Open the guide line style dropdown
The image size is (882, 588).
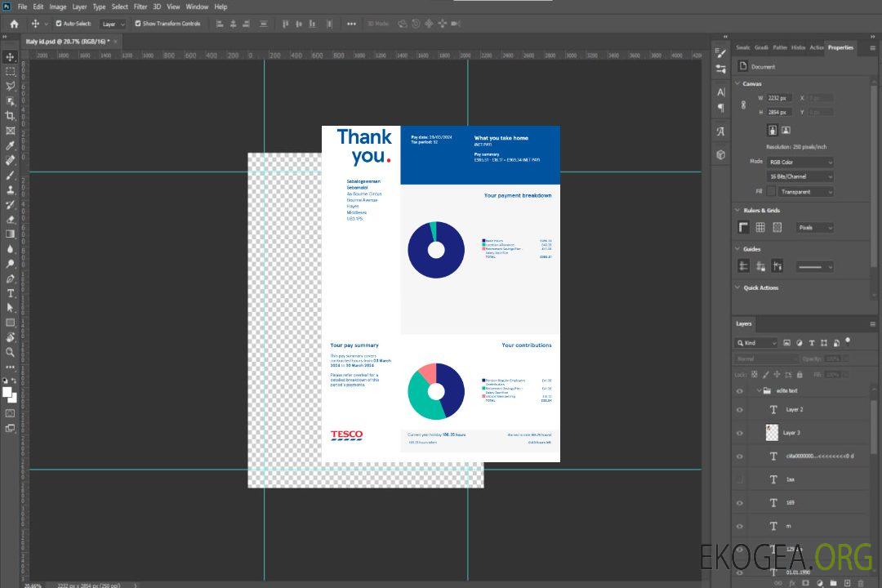coord(814,267)
